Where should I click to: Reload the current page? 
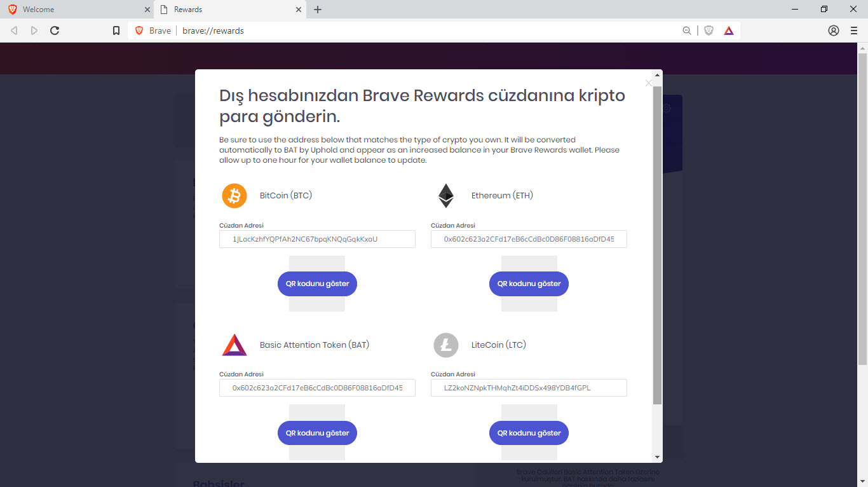[55, 31]
